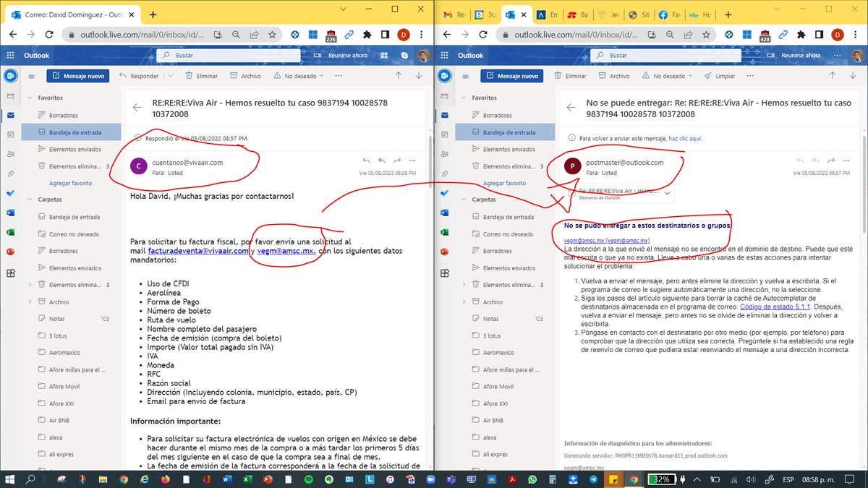
Task: Collapse Carpetas section in left window
Action: [x=30, y=199]
